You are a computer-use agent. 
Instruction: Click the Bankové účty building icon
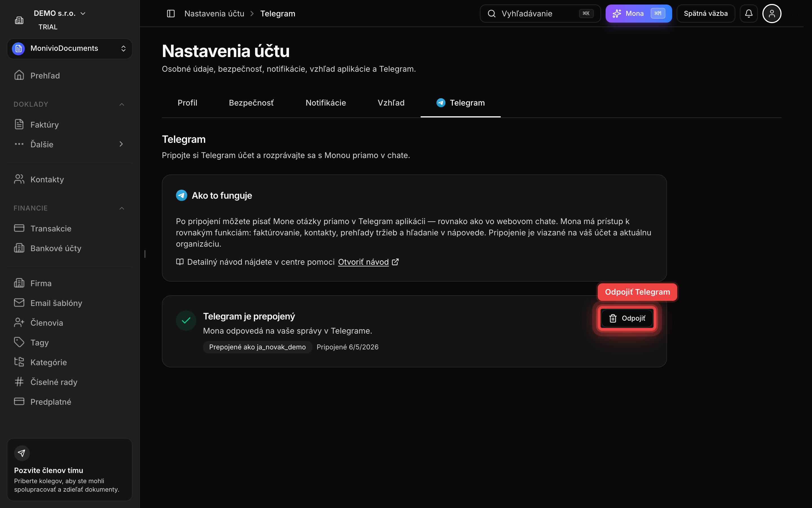(19, 248)
